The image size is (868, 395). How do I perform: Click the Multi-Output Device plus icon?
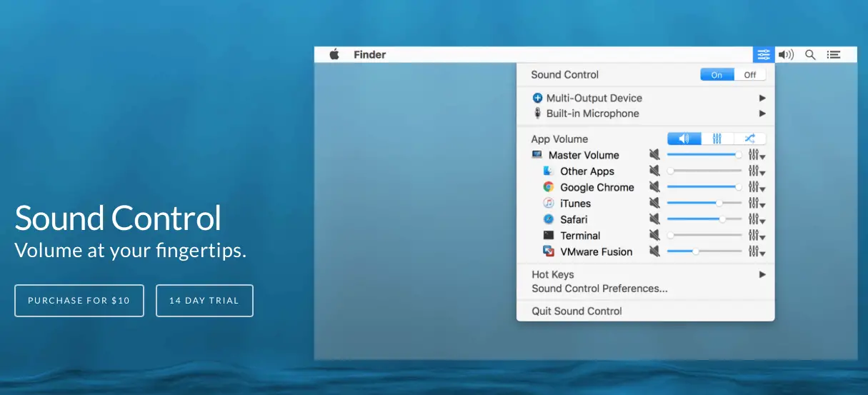pyautogui.click(x=538, y=98)
